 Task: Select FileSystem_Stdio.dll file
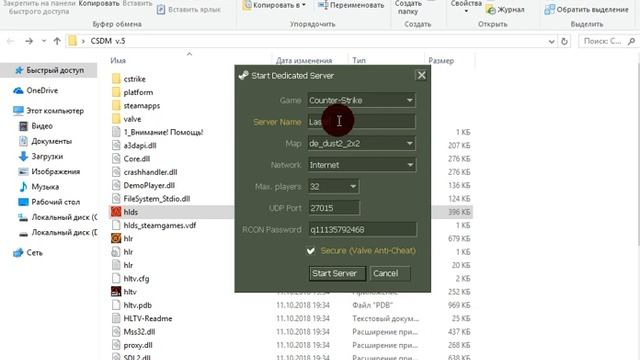157,199
